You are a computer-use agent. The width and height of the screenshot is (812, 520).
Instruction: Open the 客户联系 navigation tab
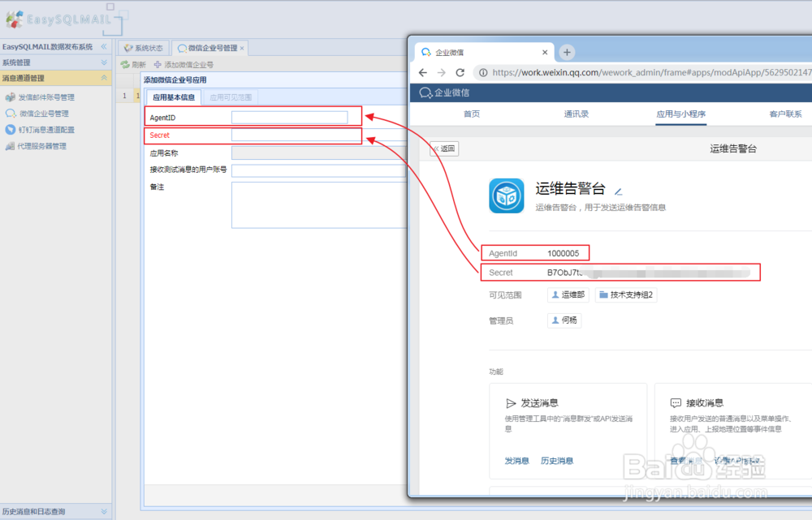click(785, 114)
